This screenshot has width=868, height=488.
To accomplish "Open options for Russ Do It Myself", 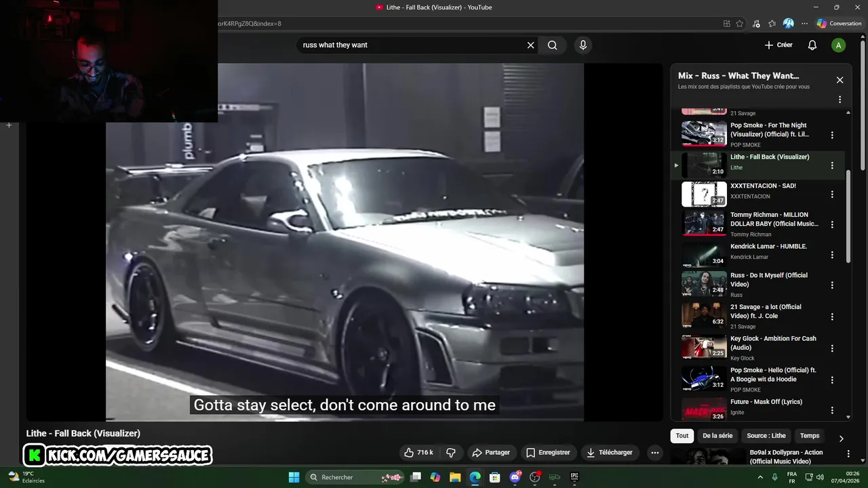I will click(832, 285).
